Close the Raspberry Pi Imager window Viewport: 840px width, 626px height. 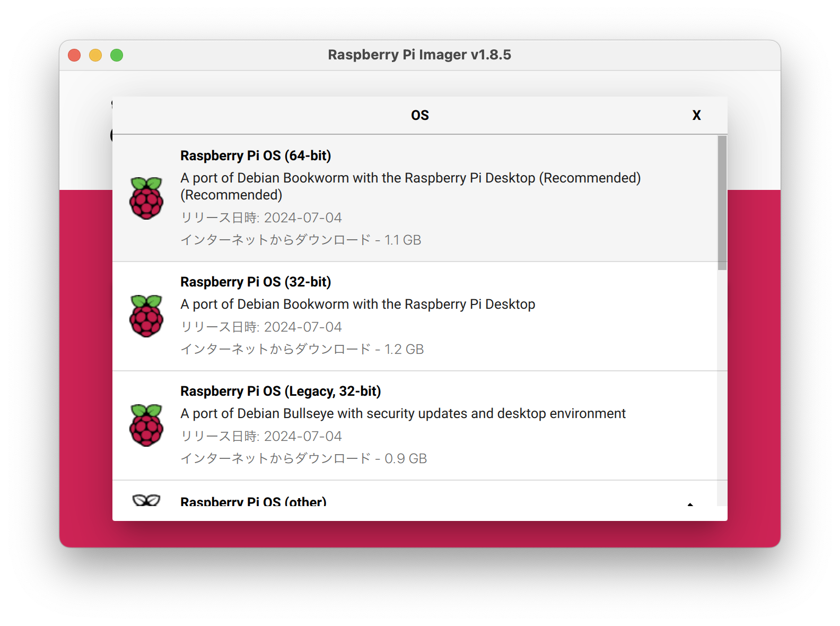pos(74,55)
